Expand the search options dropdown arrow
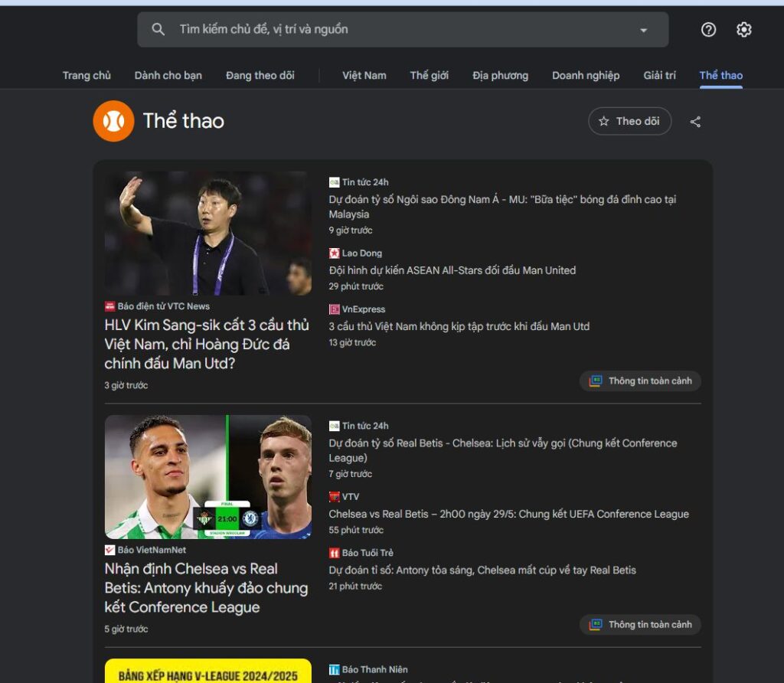Screen dimensions: 784x683 coord(643,30)
